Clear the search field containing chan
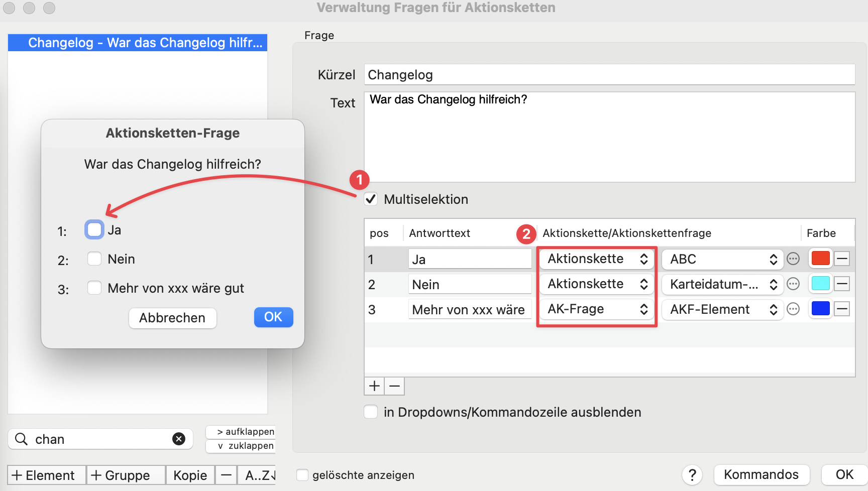Viewport: 868px width, 491px height. [179, 439]
